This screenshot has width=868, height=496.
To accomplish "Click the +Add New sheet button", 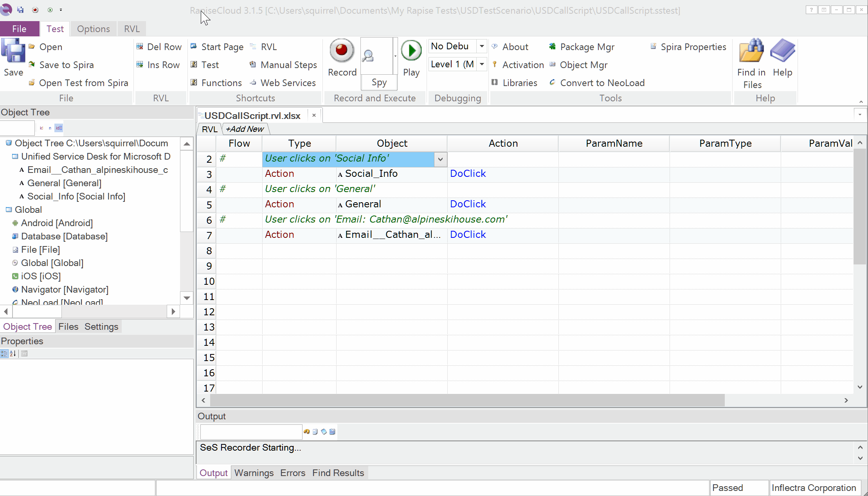I will pyautogui.click(x=245, y=129).
